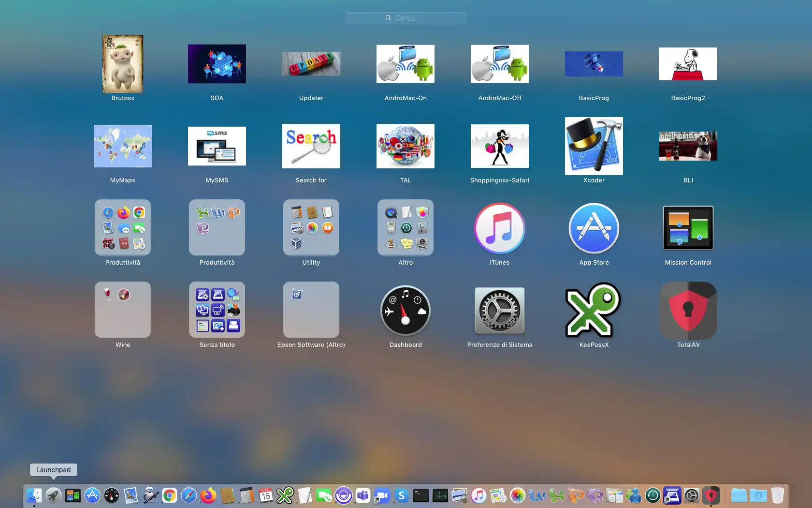Launch PowerPoint from the Dock
The height and width of the screenshot is (508, 812).
(x=576, y=495)
